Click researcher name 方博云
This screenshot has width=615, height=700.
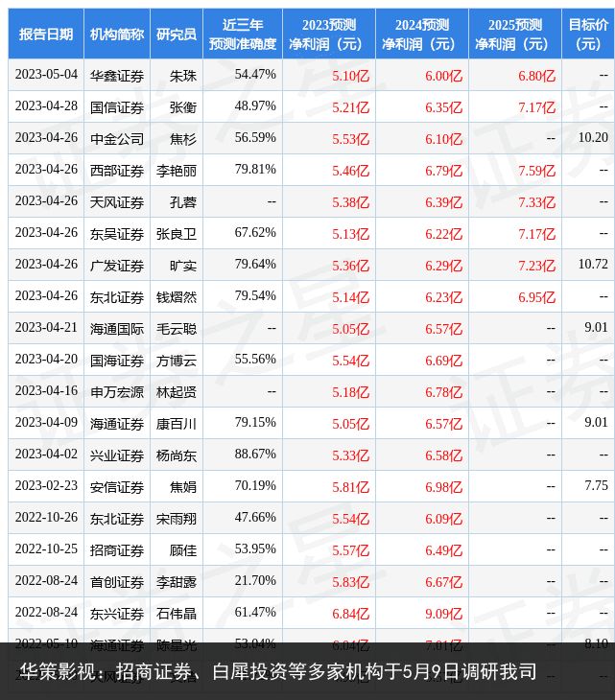click(x=177, y=361)
